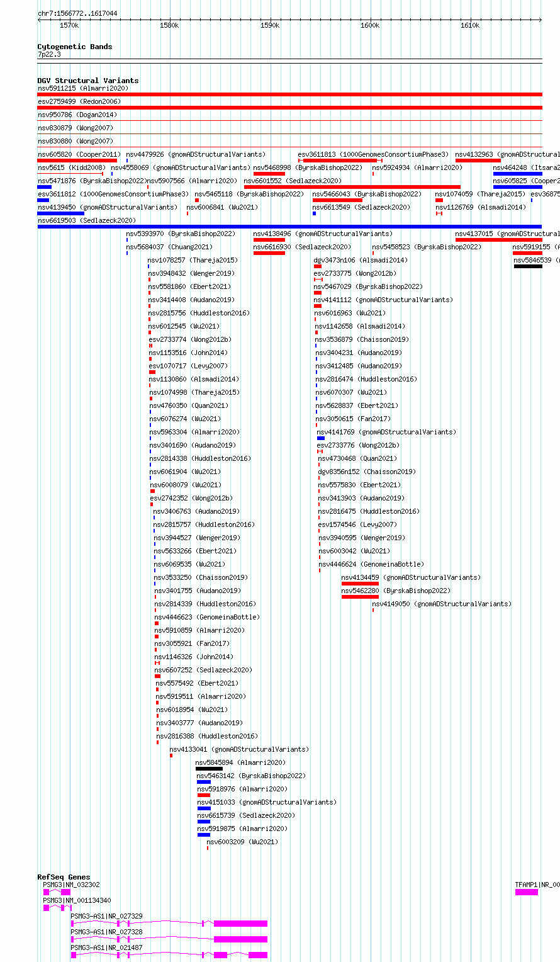Viewport: 560px width, 962px height.
Task: Open variant nsv830879 (Wong2007)
Action: tap(76, 128)
